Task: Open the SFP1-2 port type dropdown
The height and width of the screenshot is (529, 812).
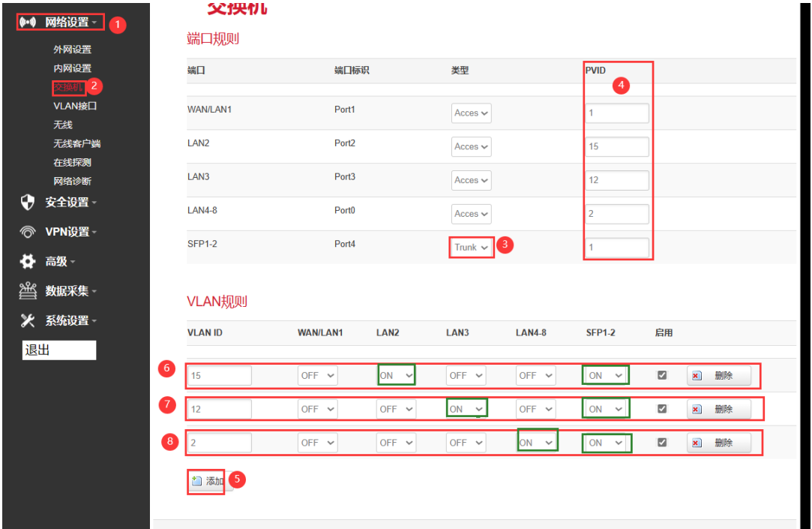Action: click(x=472, y=247)
